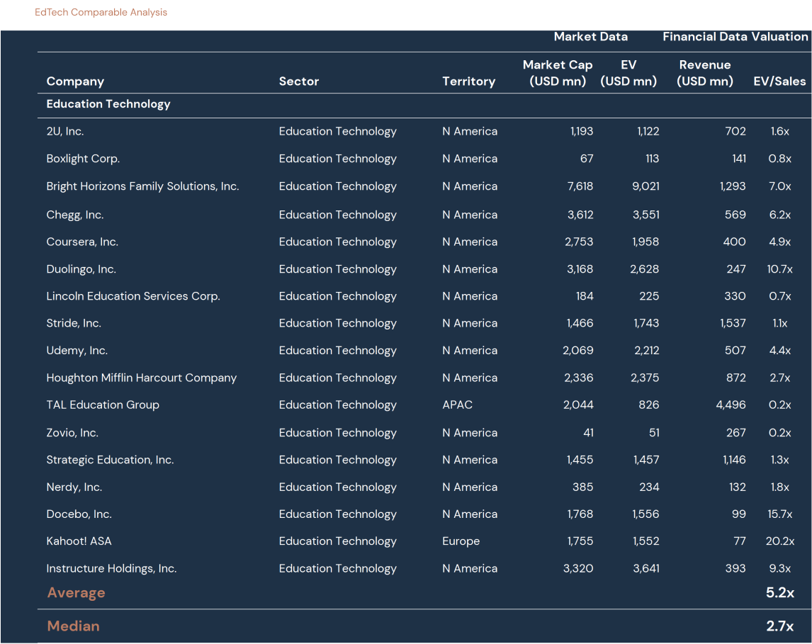Select TAL Education EV value '826'
This screenshot has height=644, width=812.
click(649, 405)
